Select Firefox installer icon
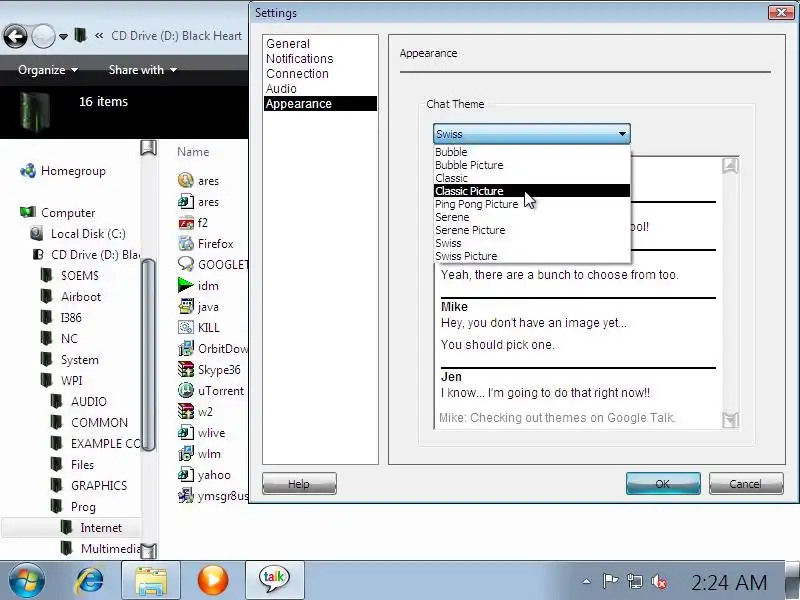The width and height of the screenshot is (800, 600). pos(186,244)
